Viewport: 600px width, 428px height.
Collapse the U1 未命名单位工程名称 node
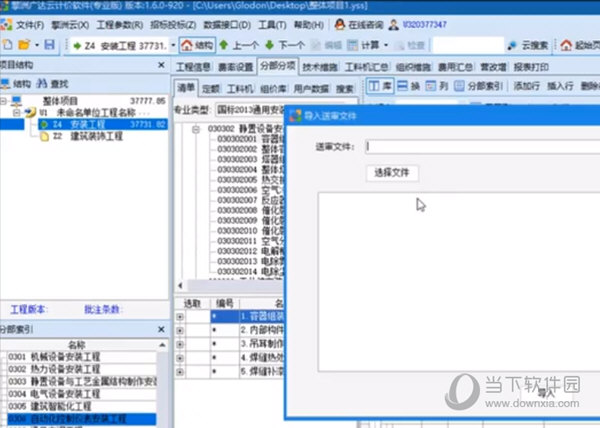[16, 112]
